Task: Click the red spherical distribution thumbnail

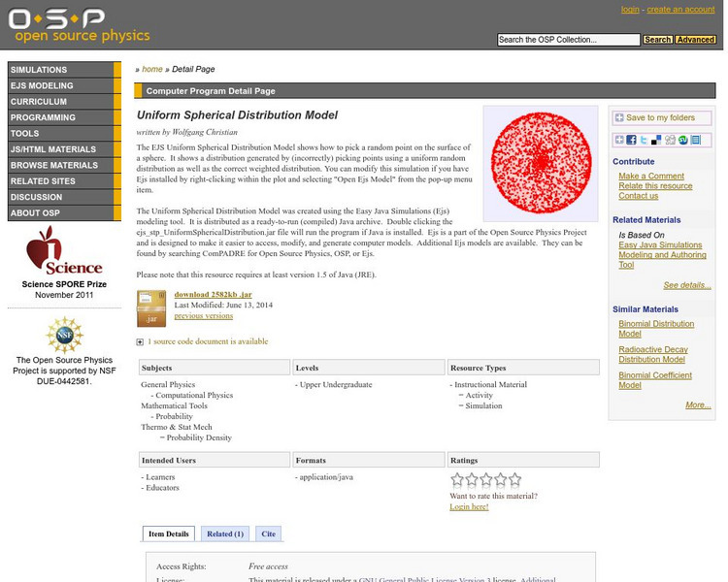Action: tap(541, 163)
